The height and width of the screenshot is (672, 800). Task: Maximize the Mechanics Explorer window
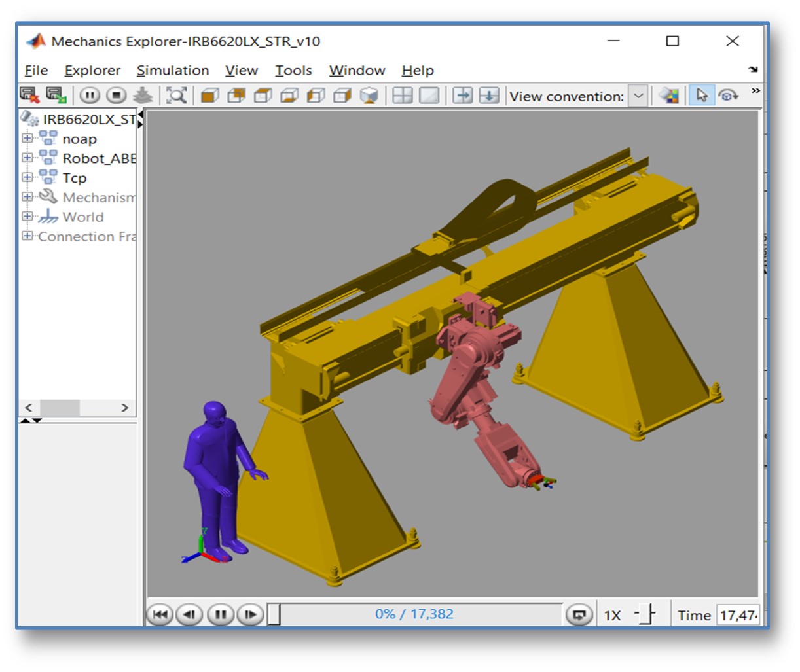click(672, 41)
